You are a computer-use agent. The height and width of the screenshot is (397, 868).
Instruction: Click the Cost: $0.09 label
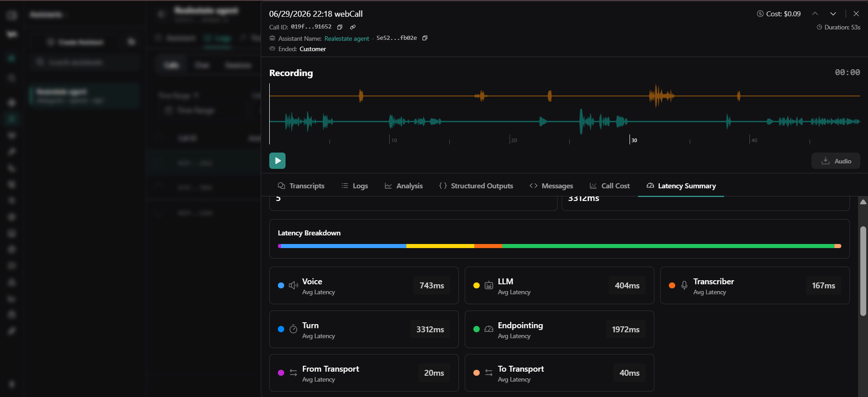point(779,14)
